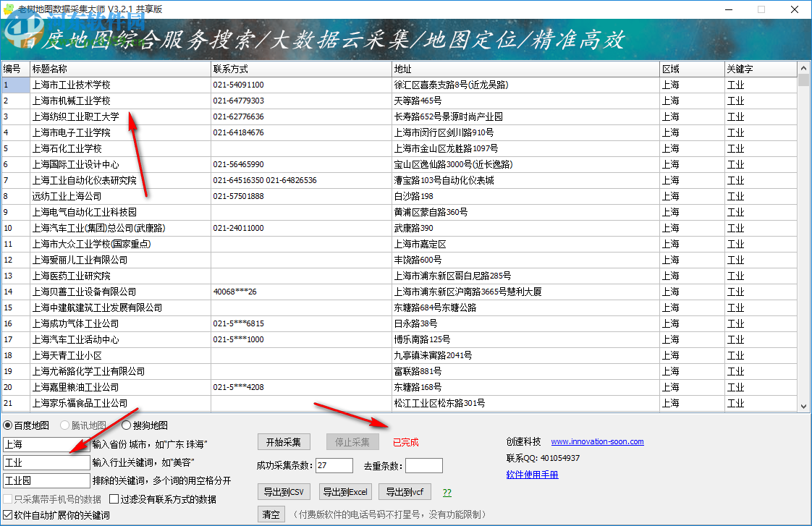
Task: Click 开始采集 to start collecting
Action: 284,441
